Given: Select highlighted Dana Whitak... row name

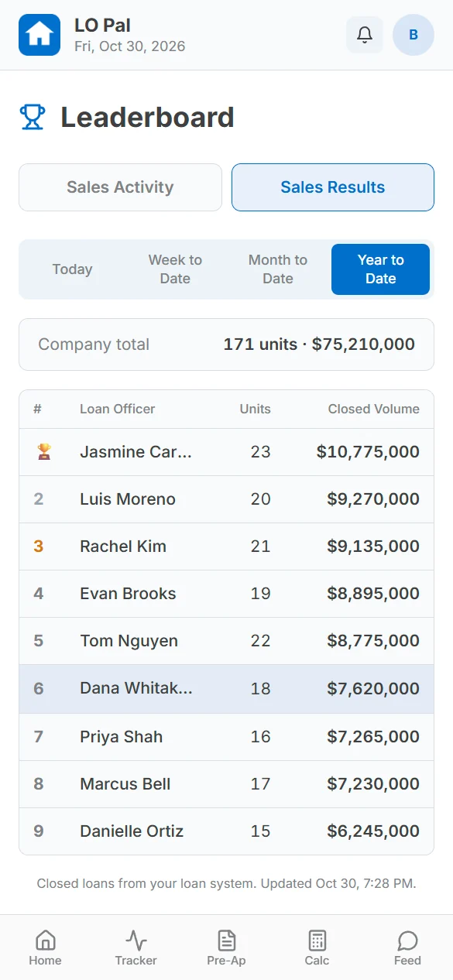Looking at the screenshot, I should click(136, 688).
